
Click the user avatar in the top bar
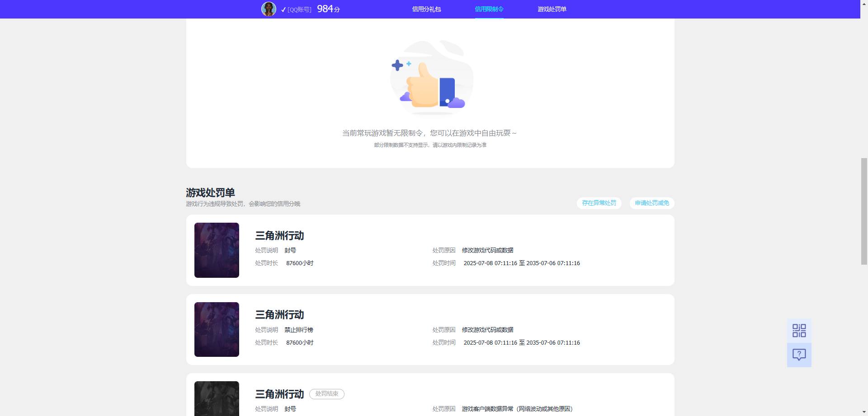[x=268, y=9]
